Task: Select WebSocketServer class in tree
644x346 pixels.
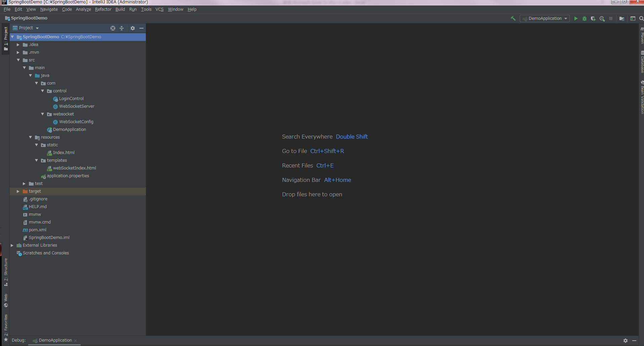Action: point(77,106)
